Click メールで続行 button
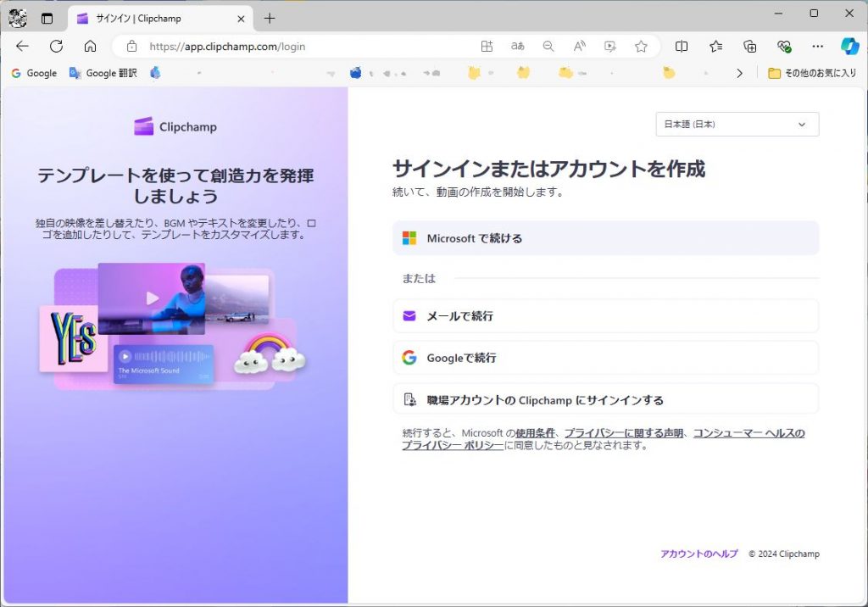The height and width of the screenshot is (607, 868). [605, 315]
